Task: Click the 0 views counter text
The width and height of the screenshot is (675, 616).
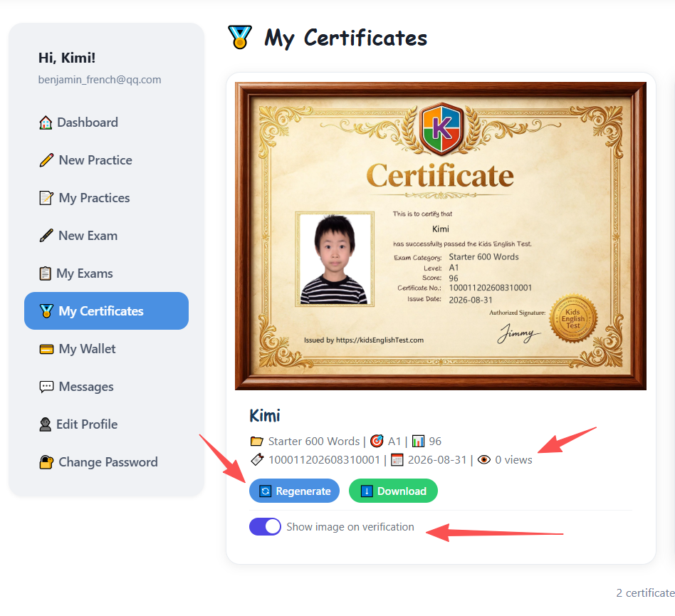Action: [513, 460]
